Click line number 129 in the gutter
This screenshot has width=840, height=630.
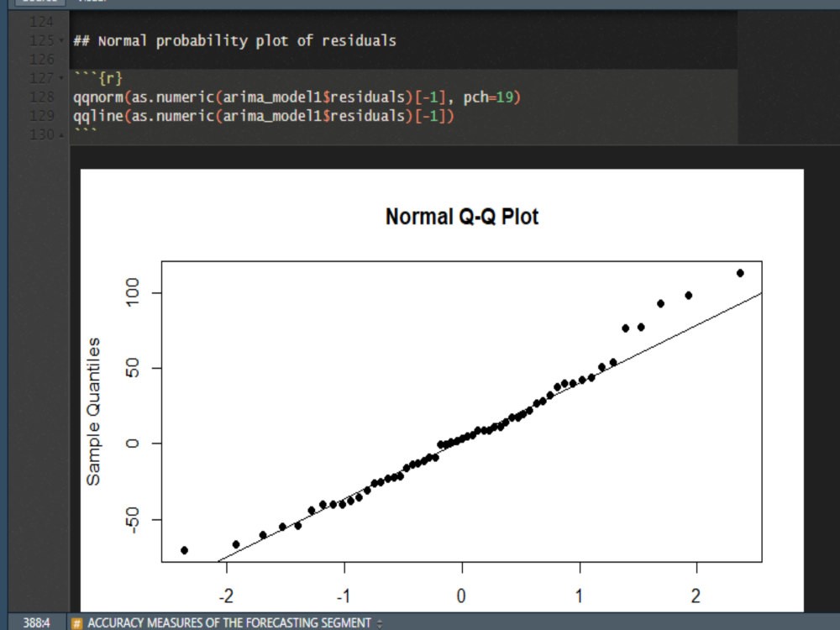(x=42, y=116)
